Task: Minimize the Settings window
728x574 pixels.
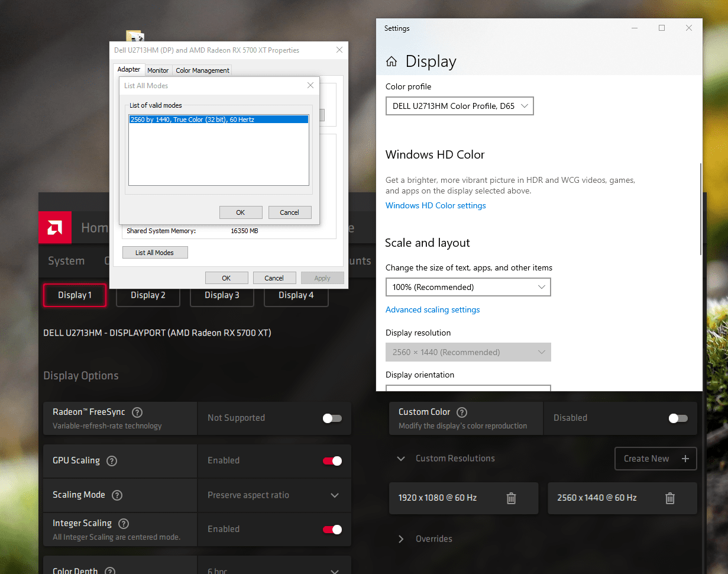Action: click(x=635, y=28)
